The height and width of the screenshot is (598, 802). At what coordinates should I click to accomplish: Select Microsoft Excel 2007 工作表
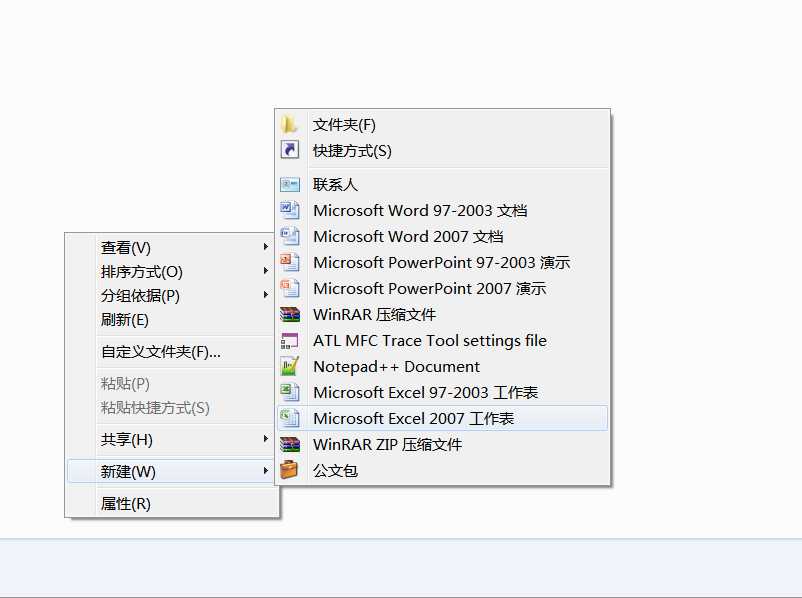coord(442,418)
